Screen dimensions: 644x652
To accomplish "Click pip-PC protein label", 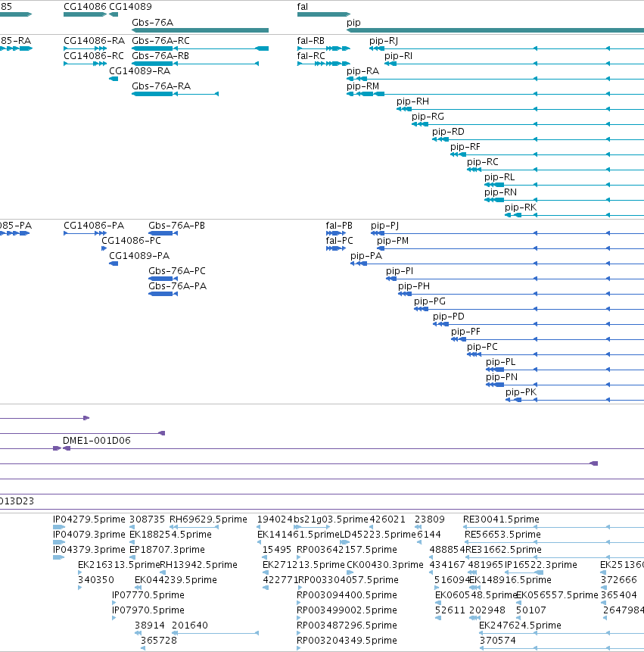I will (482, 347).
